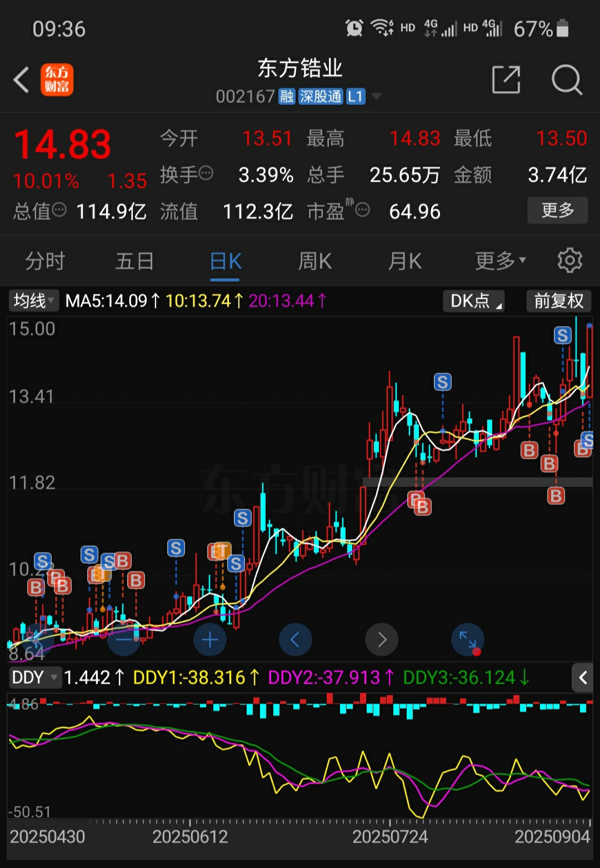
Task: Expand chart to fullscreen icon
Action: point(468,640)
